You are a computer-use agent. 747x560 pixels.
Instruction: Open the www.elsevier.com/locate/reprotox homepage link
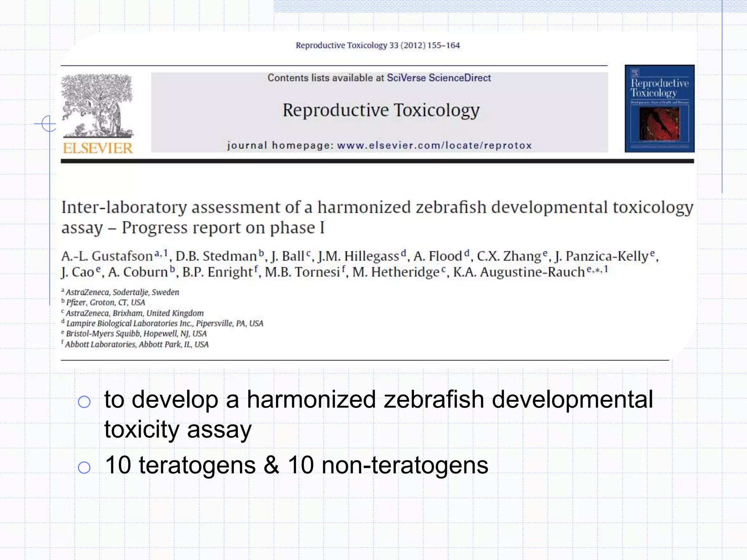click(434, 145)
